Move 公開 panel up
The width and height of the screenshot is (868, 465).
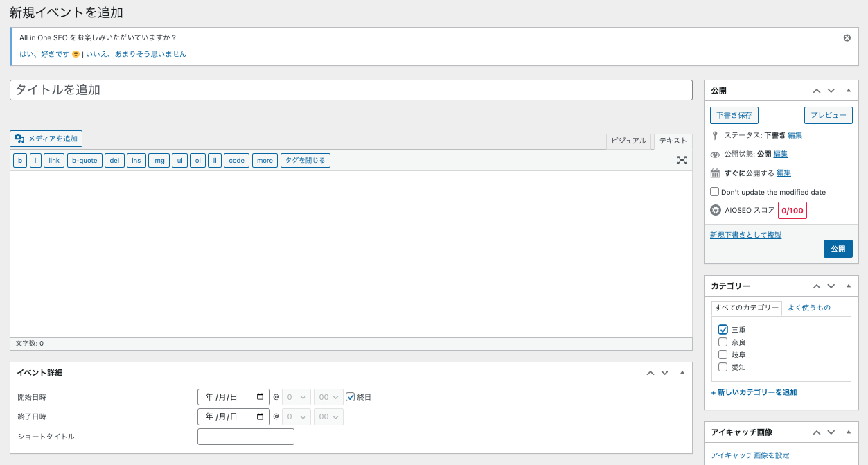click(x=817, y=91)
